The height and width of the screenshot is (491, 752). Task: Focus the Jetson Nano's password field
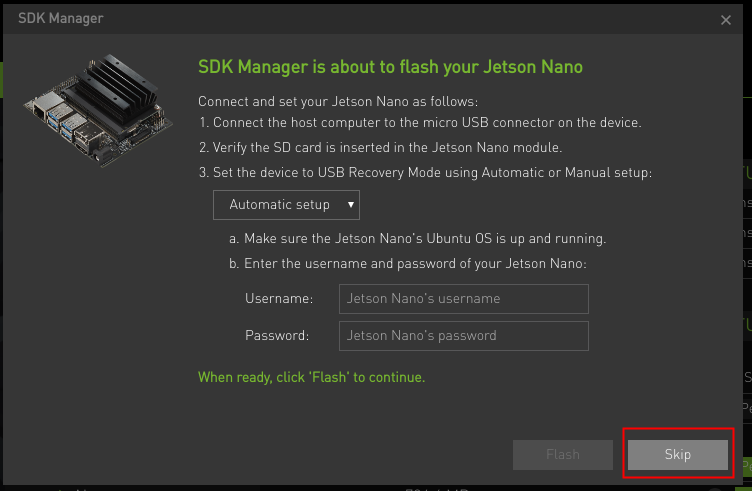coord(463,336)
